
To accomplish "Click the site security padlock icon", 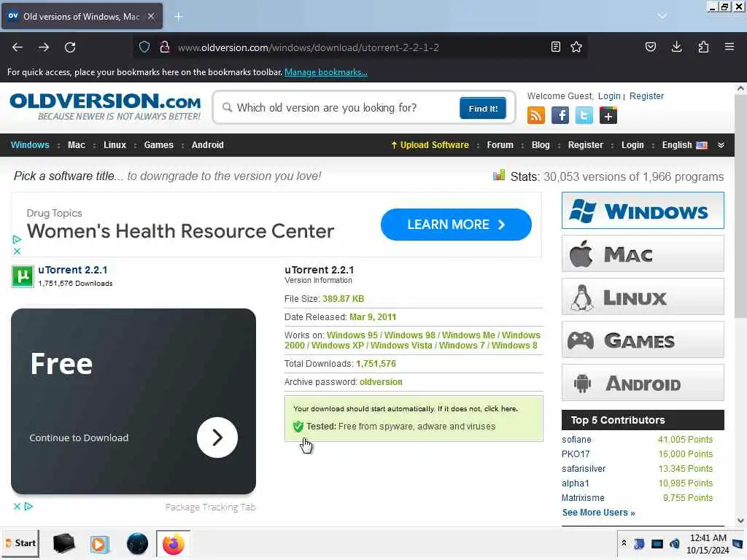I will coord(165,47).
